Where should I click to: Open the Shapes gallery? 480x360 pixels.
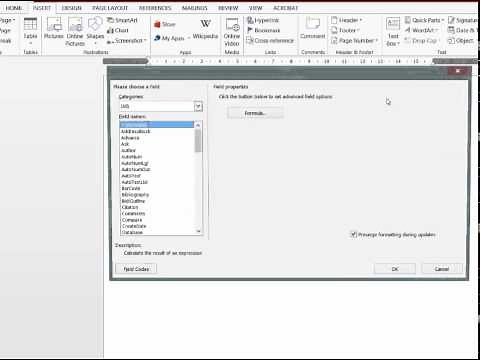(95, 30)
